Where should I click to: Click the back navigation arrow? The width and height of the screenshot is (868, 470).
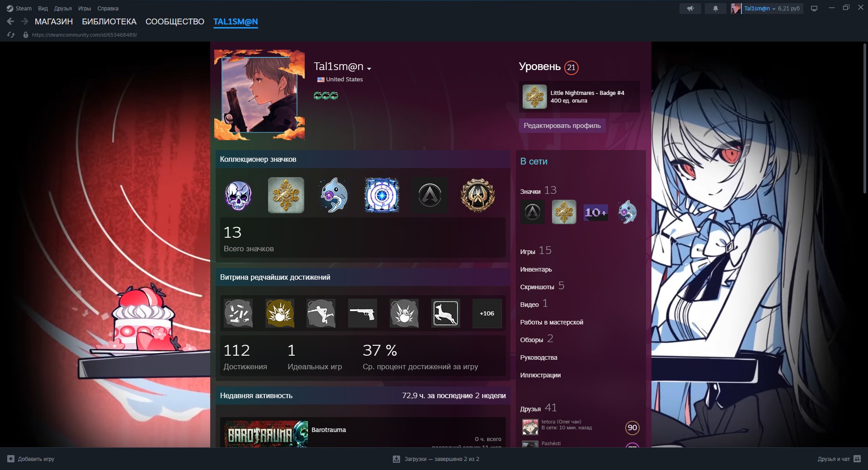pyautogui.click(x=11, y=21)
